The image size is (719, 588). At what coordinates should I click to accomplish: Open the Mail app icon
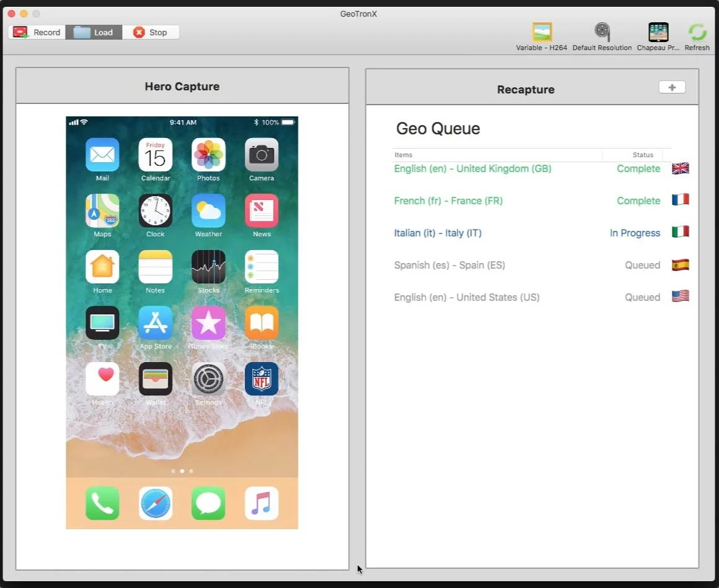102,155
